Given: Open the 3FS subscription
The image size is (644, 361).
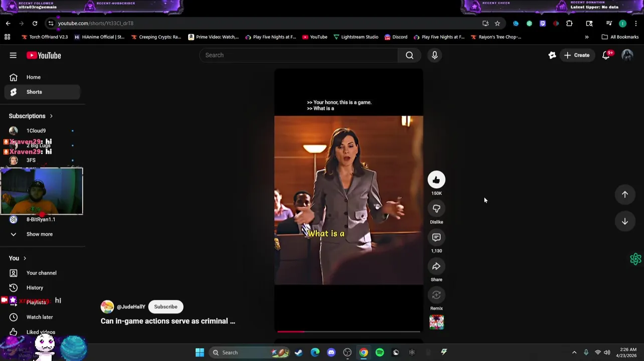Looking at the screenshot, I should coord(43,160).
